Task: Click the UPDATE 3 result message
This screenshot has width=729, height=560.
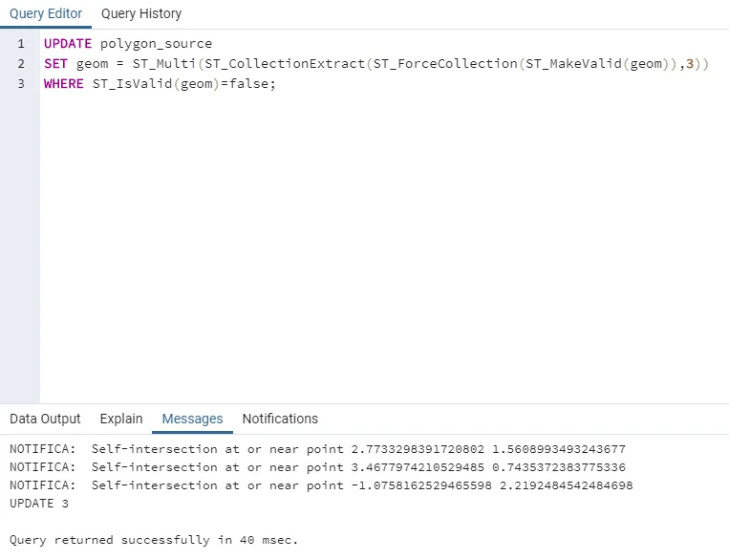Action: point(39,504)
